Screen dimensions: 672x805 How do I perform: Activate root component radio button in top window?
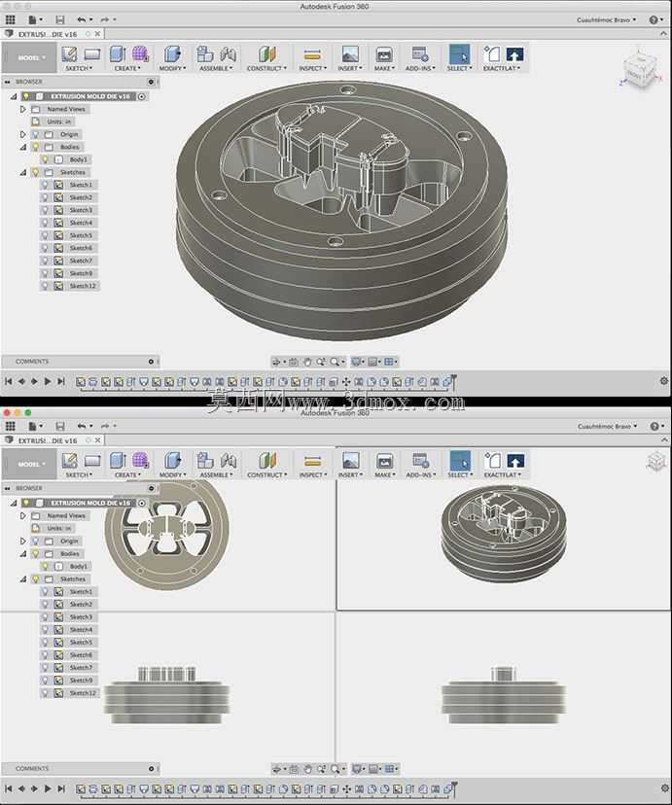click(142, 96)
